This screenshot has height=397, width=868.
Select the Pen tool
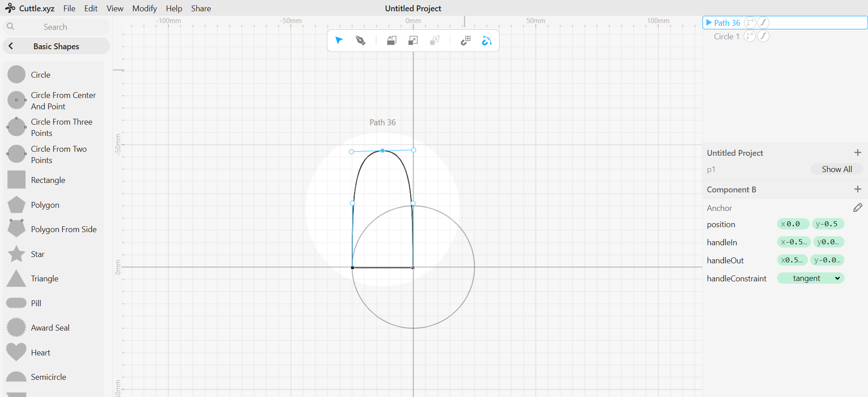[x=360, y=41]
